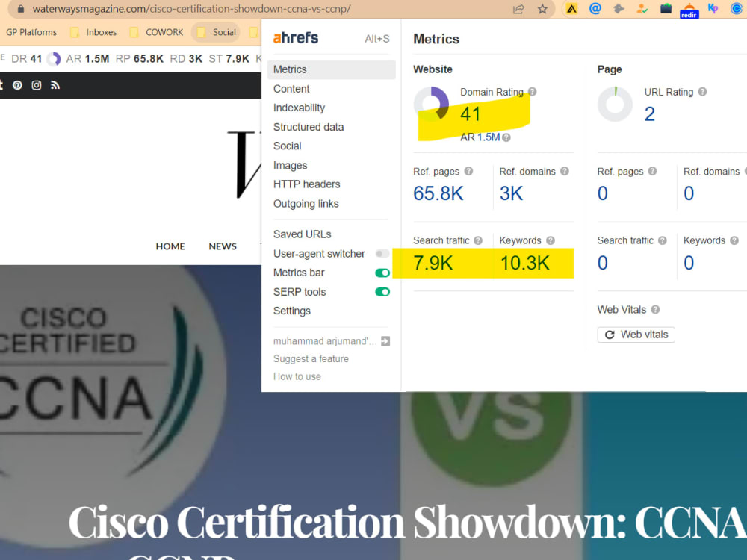Open Social bookmark folder
Image resolution: width=747 pixels, height=560 pixels.
pos(217,32)
